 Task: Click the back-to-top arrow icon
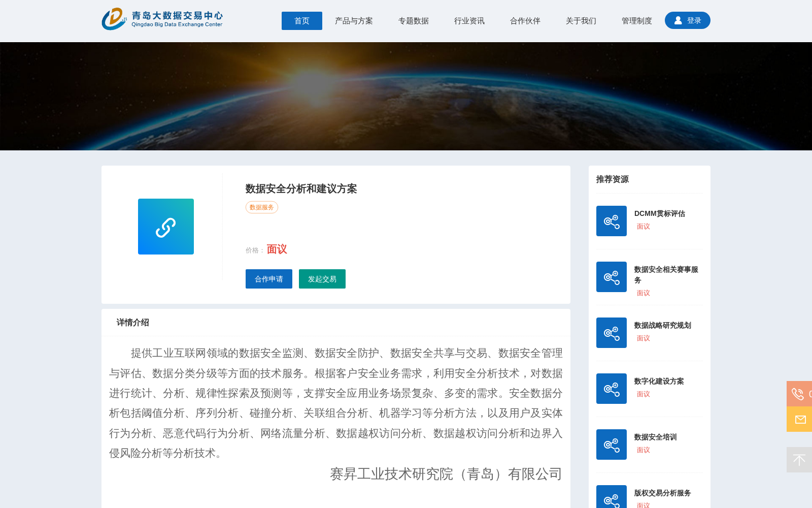point(799,460)
